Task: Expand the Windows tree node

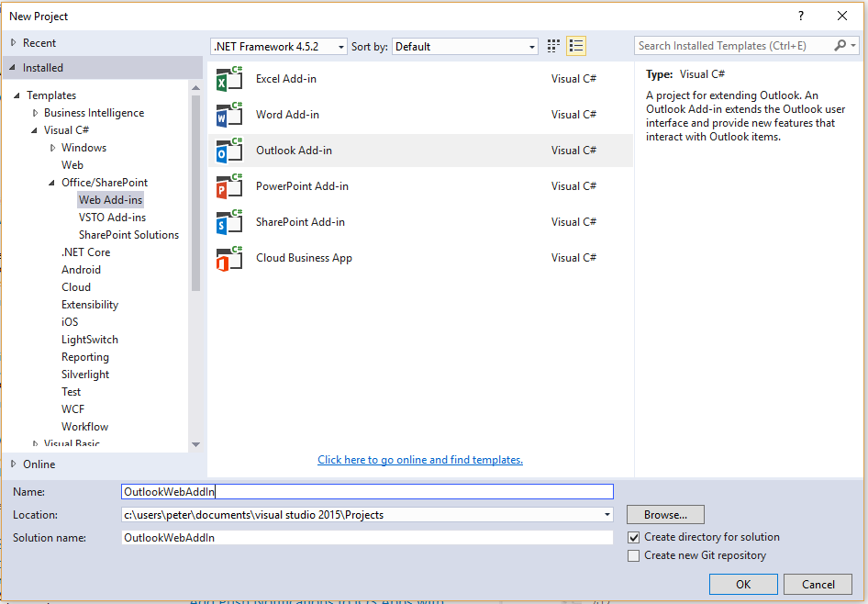Action: tap(52, 148)
